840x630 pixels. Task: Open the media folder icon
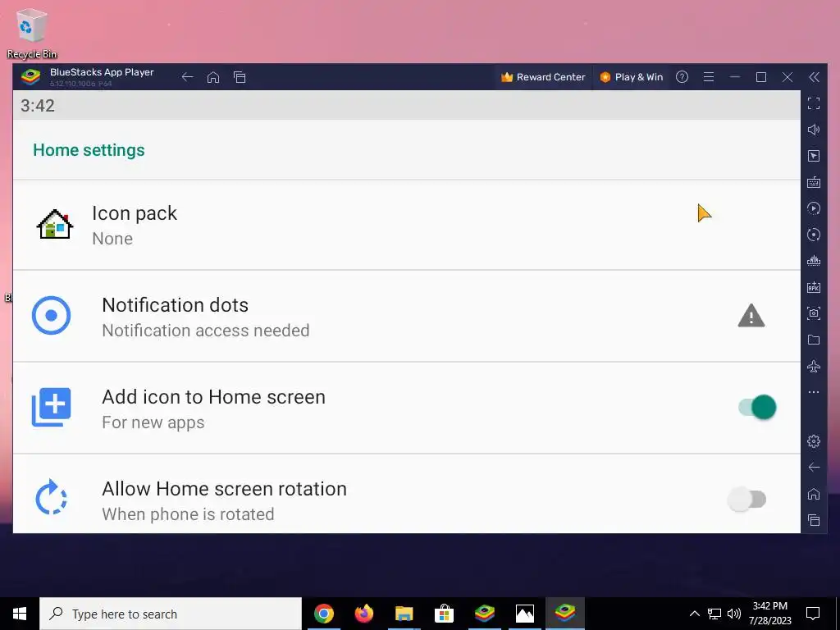[814, 340]
